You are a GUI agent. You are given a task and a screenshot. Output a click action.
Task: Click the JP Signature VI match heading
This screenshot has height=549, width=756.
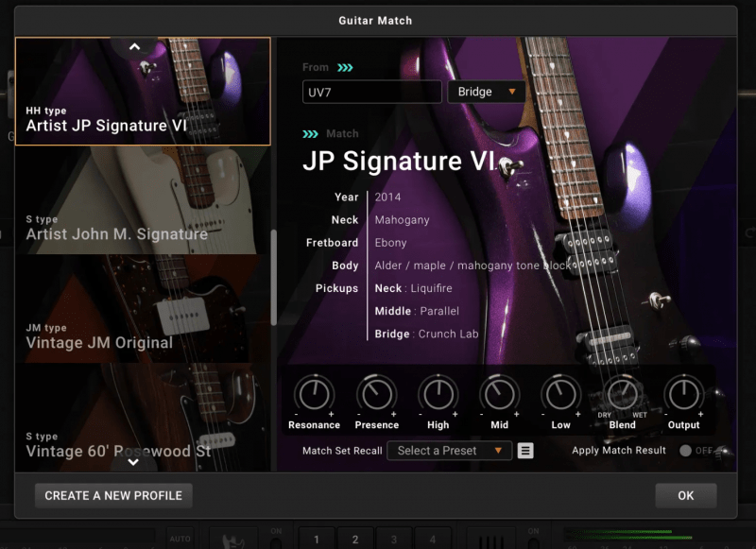399,161
